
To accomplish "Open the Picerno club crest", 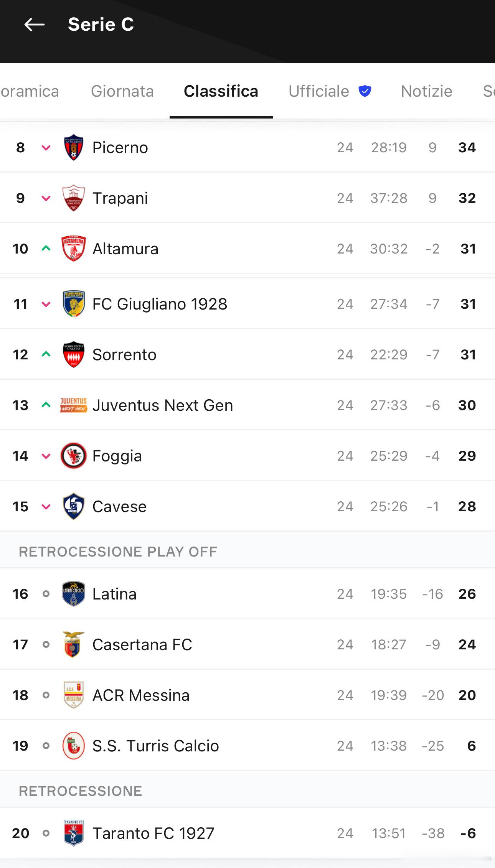I will 74,147.
